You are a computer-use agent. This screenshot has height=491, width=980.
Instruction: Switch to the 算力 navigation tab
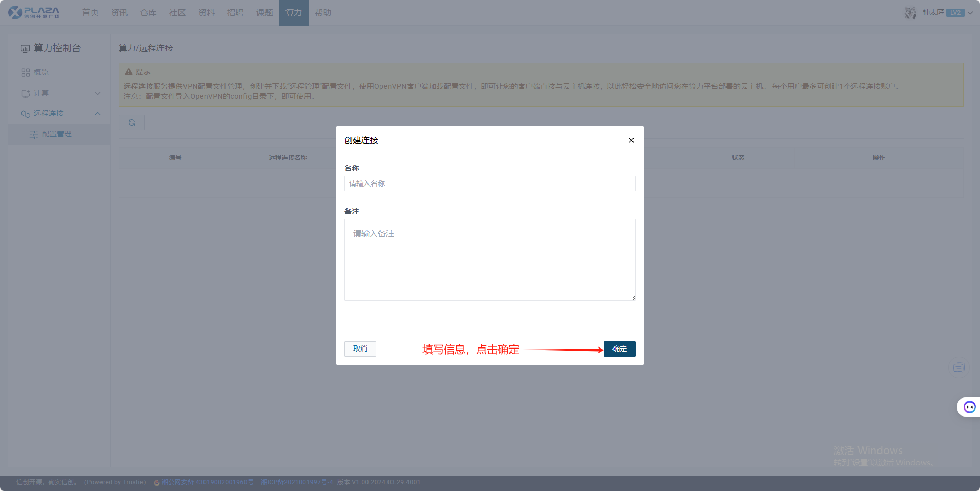294,13
